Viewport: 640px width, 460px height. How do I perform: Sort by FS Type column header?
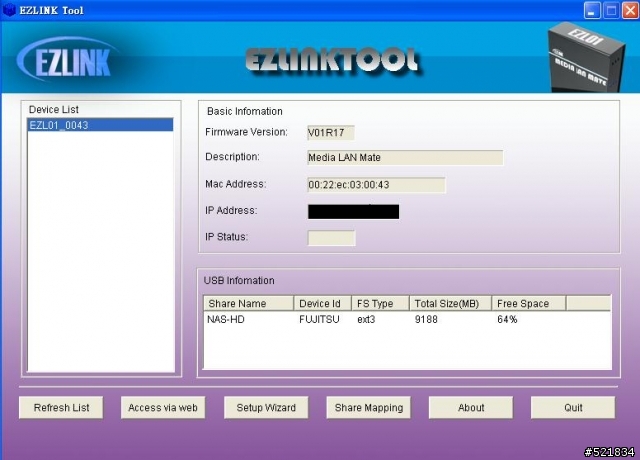click(x=380, y=303)
